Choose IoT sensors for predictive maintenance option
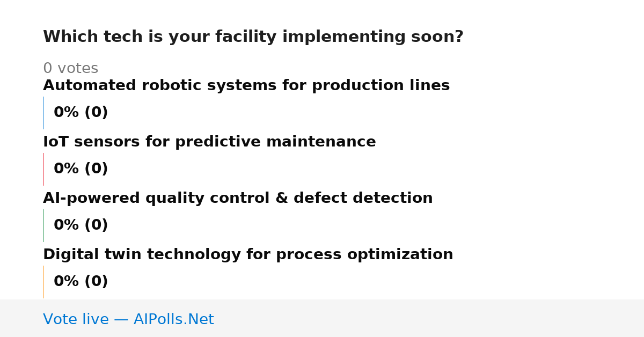The image size is (644, 337). point(209,142)
